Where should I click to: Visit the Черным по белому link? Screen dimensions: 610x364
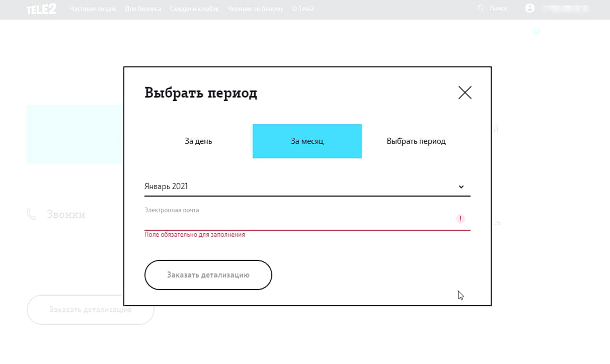click(x=255, y=9)
